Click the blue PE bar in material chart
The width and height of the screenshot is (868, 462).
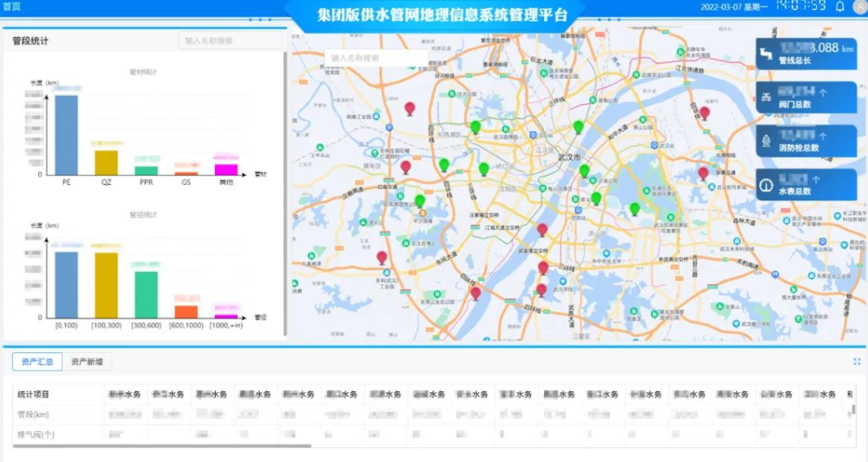[x=67, y=135]
